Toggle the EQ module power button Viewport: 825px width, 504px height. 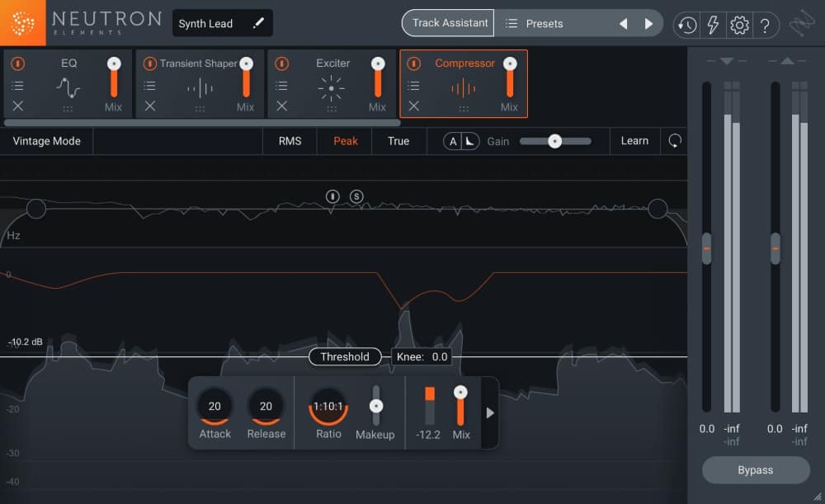(18, 64)
